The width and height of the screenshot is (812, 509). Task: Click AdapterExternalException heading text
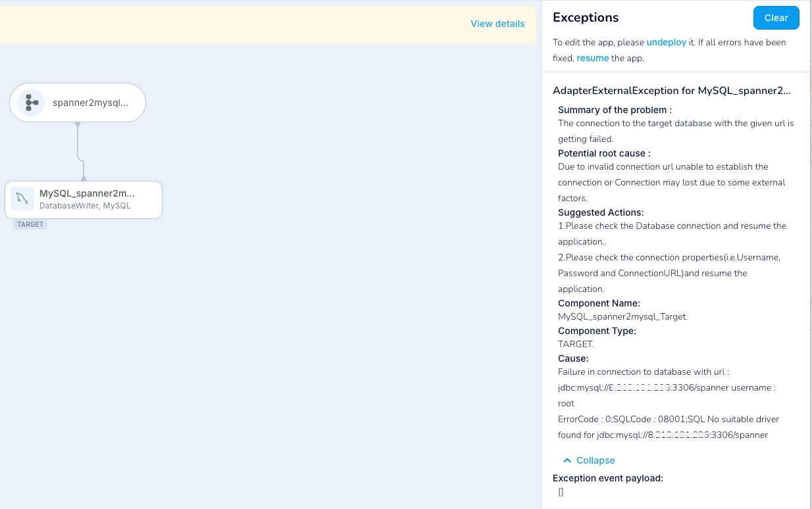(x=672, y=91)
